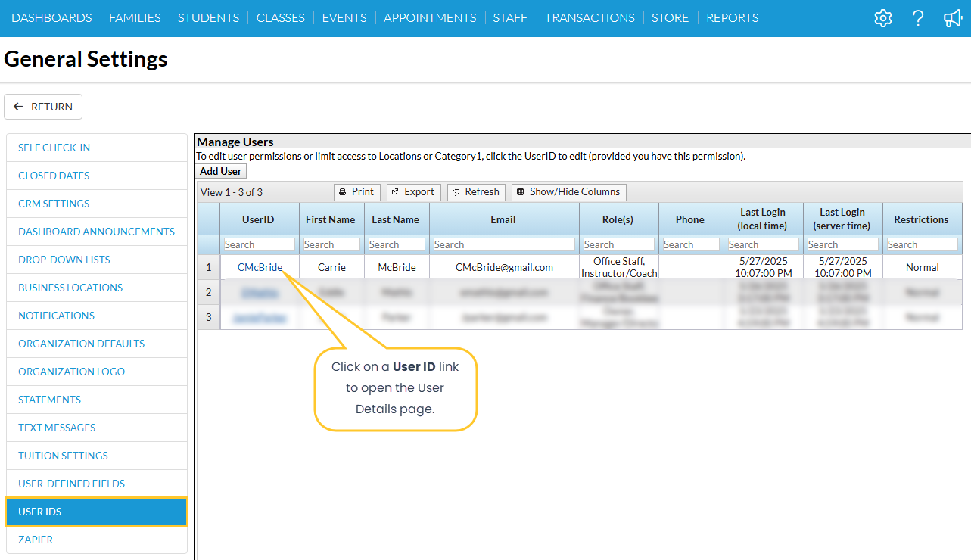
Task: Go to Closed Dates settings
Action: (x=97, y=176)
